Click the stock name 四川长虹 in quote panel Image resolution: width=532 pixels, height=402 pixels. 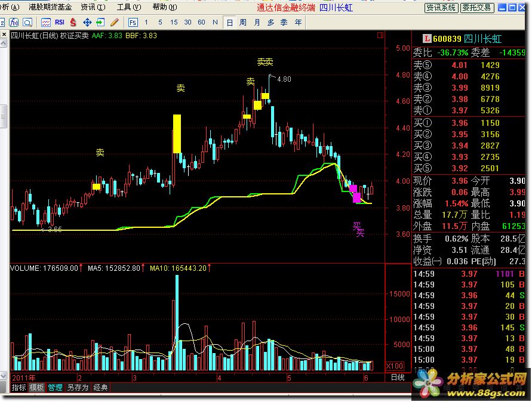pos(482,39)
